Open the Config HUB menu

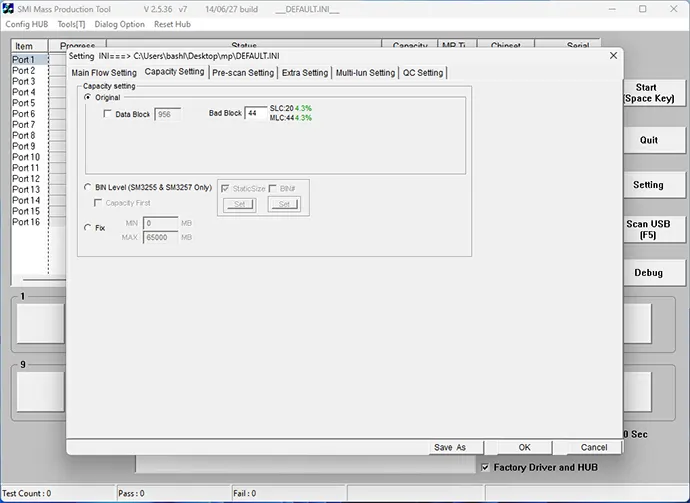pyautogui.click(x=27, y=24)
